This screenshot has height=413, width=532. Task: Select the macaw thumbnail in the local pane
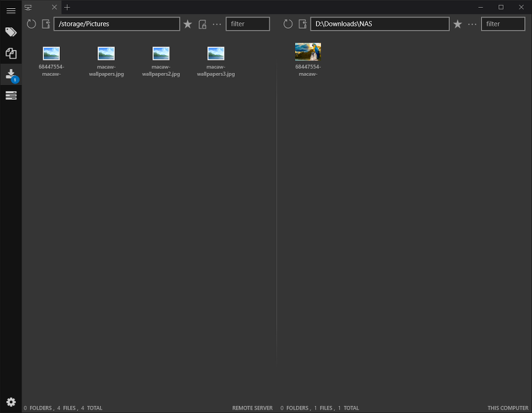coord(308,52)
